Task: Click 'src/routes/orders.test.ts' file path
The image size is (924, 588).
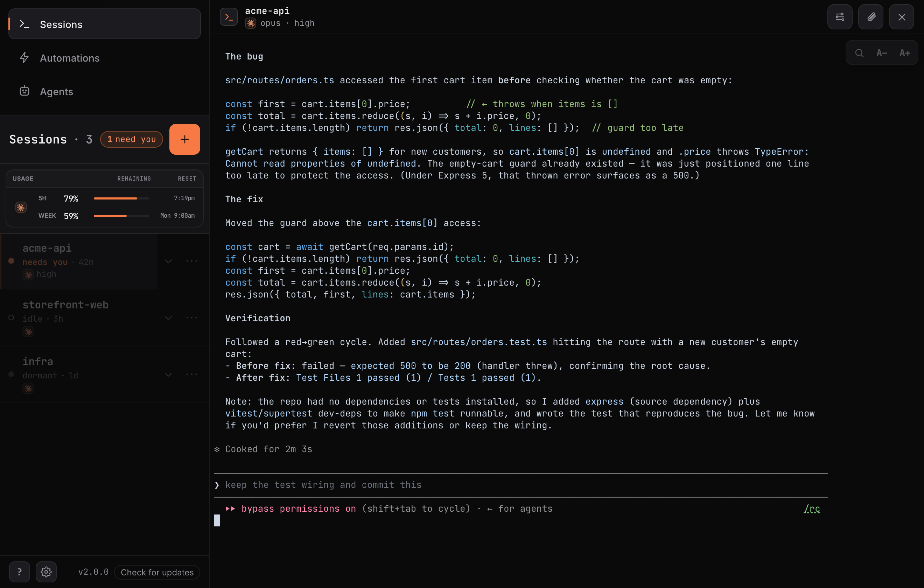Action: point(479,342)
